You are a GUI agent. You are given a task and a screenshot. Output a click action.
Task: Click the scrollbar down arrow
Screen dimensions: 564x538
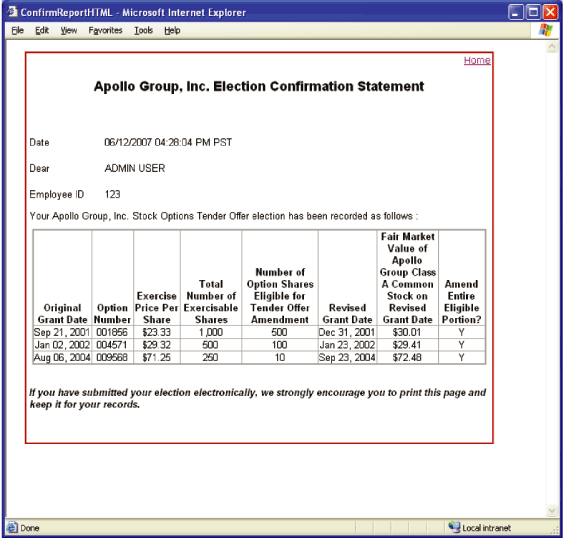551,511
